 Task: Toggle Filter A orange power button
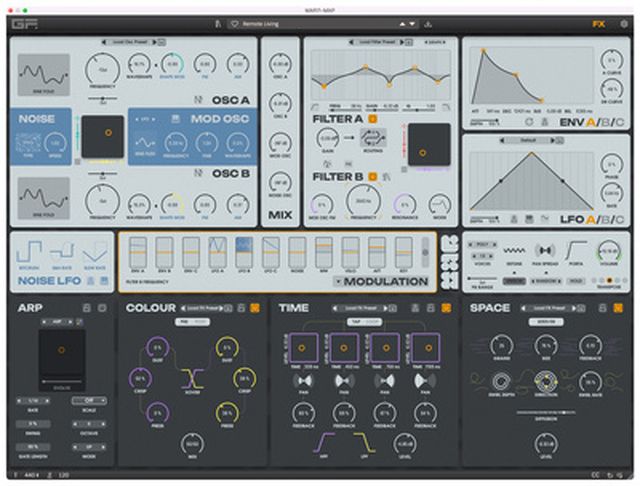click(x=373, y=121)
